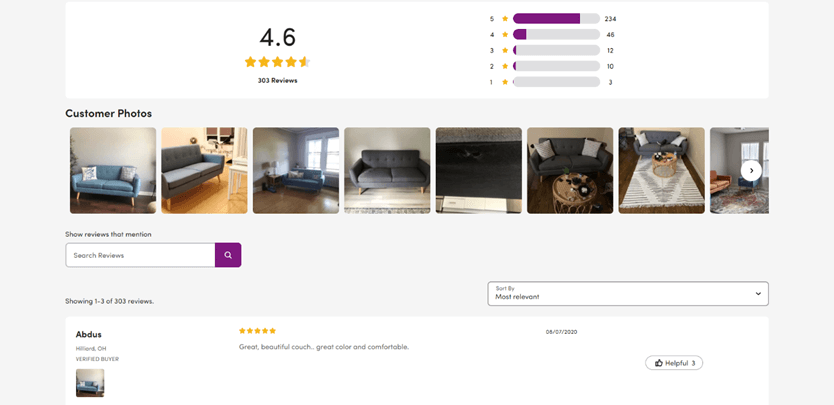Select the 2 star rating row
This screenshot has height=405, width=834.
pyautogui.click(x=552, y=67)
